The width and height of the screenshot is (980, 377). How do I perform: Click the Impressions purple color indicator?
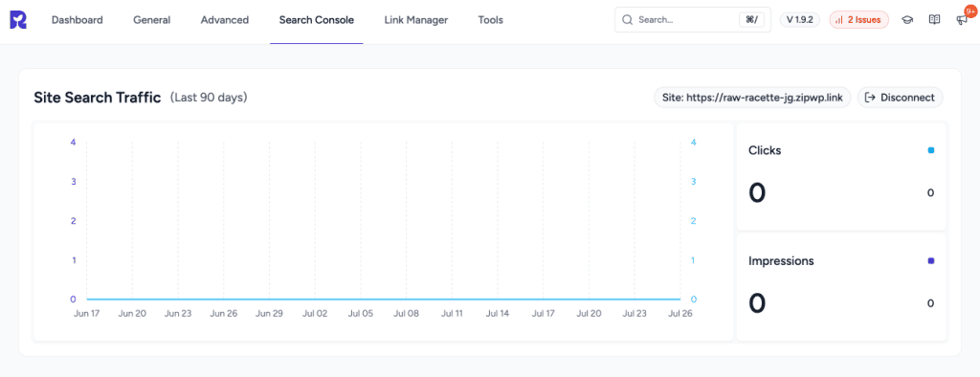[930, 260]
